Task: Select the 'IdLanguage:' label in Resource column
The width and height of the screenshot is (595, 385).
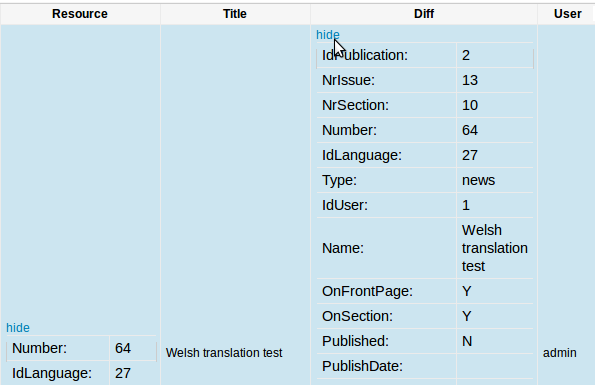Action: click(x=52, y=373)
